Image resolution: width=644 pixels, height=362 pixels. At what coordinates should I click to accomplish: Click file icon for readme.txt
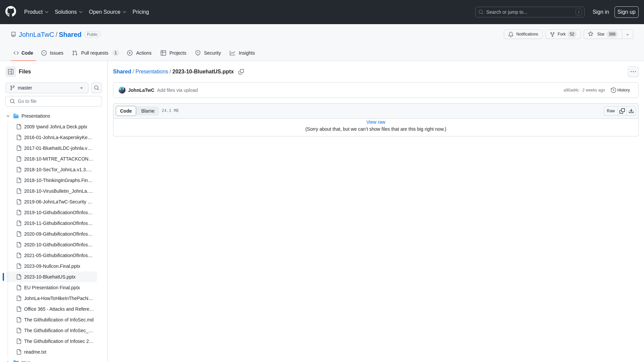tap(19, 352)
